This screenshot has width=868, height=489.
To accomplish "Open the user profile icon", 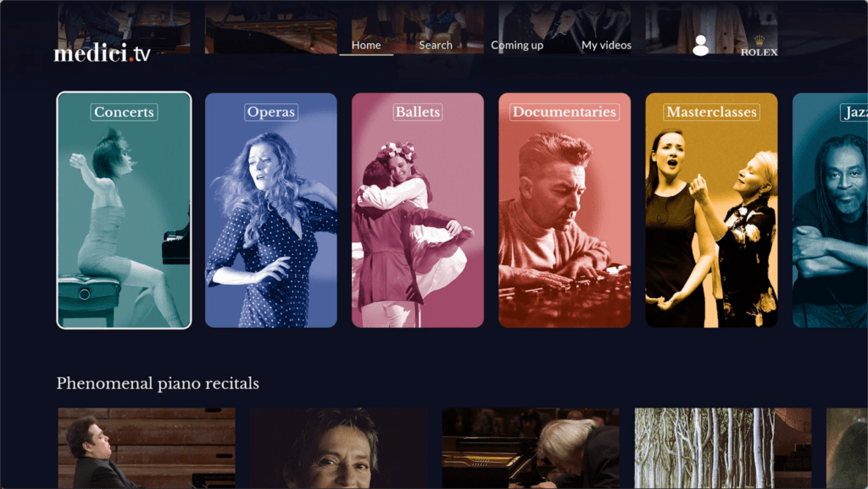I will coord(700,46).
